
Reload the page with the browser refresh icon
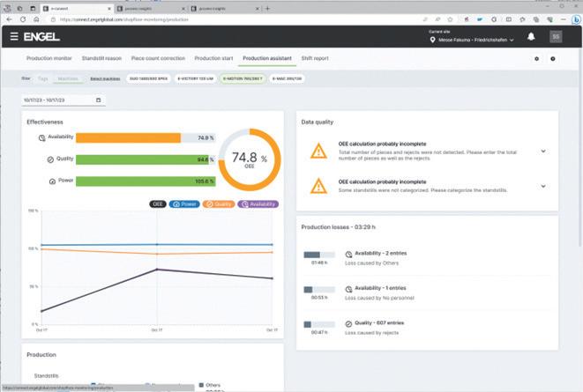pyautogui.click(x=23, y=19)
